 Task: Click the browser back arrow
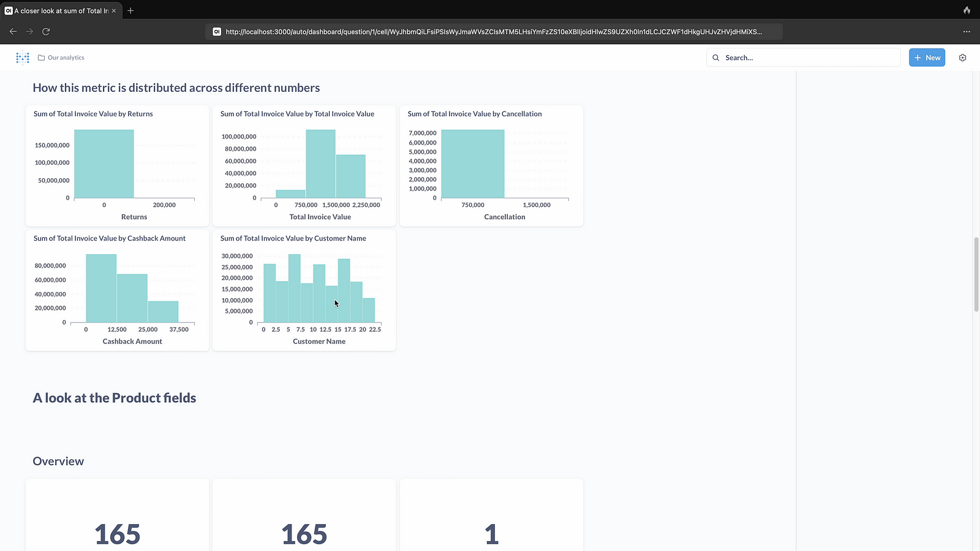tap(13, 31)
